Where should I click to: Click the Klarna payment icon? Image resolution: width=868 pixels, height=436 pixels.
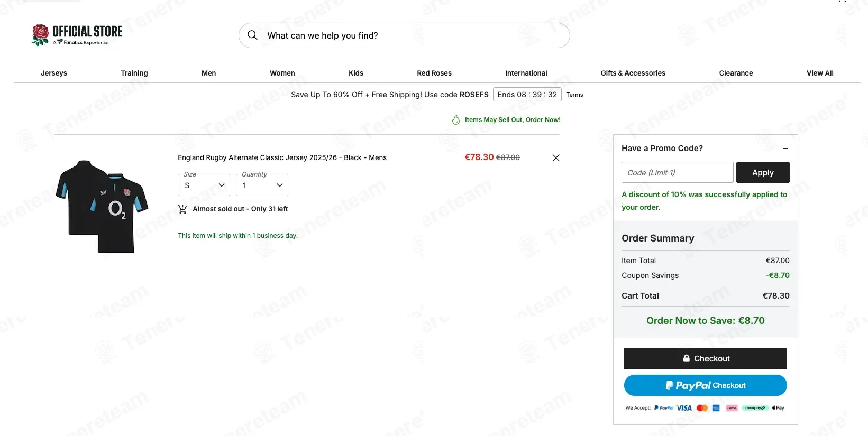coord(732,408)
